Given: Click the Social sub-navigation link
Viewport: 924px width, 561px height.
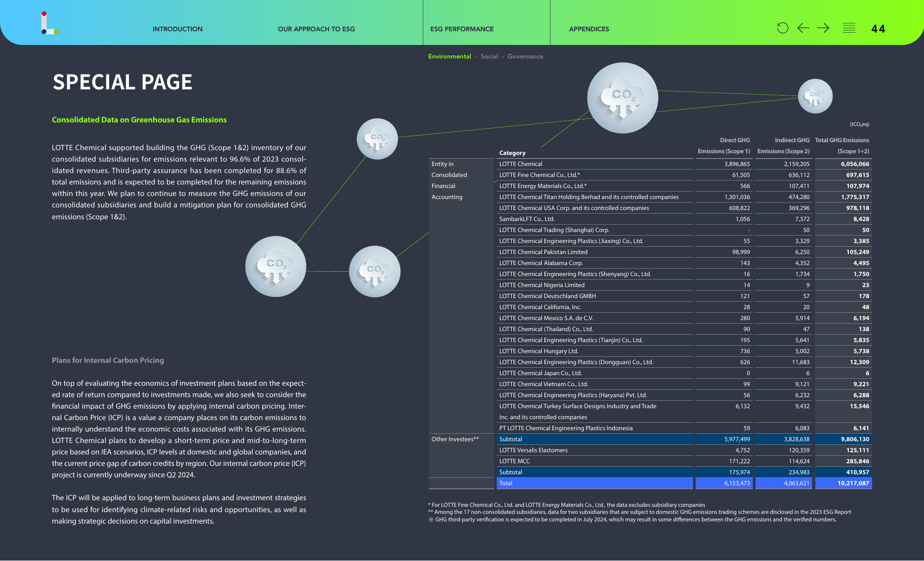Looking at the screenshot, I should 489,56.
